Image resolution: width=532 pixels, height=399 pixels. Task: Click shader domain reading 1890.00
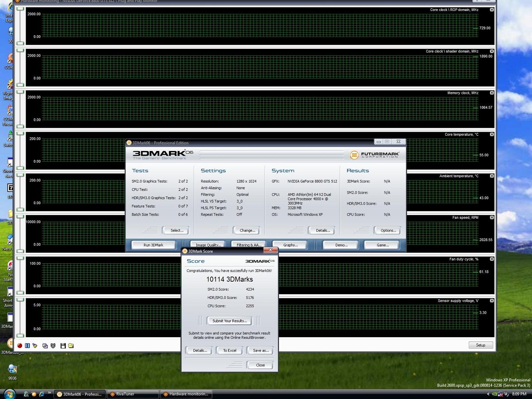pos(486,56)
